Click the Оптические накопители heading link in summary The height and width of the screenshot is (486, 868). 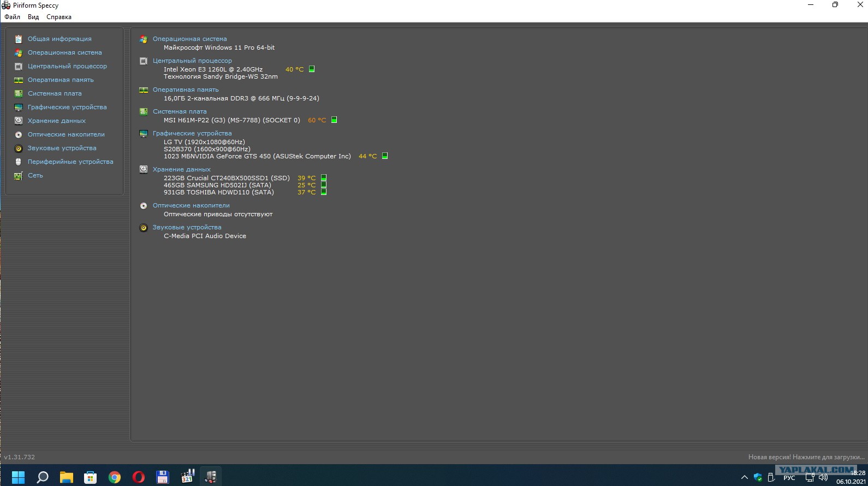191,205
